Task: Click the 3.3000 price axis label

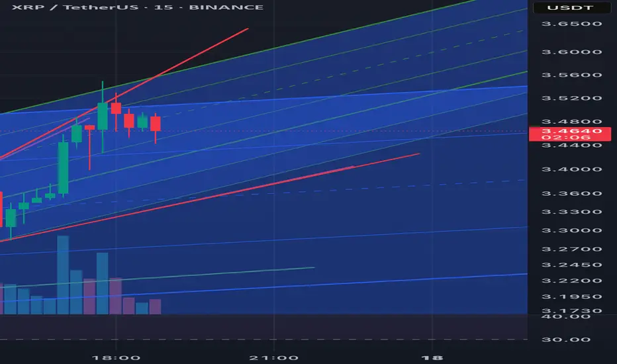Action: pos(572,230)
